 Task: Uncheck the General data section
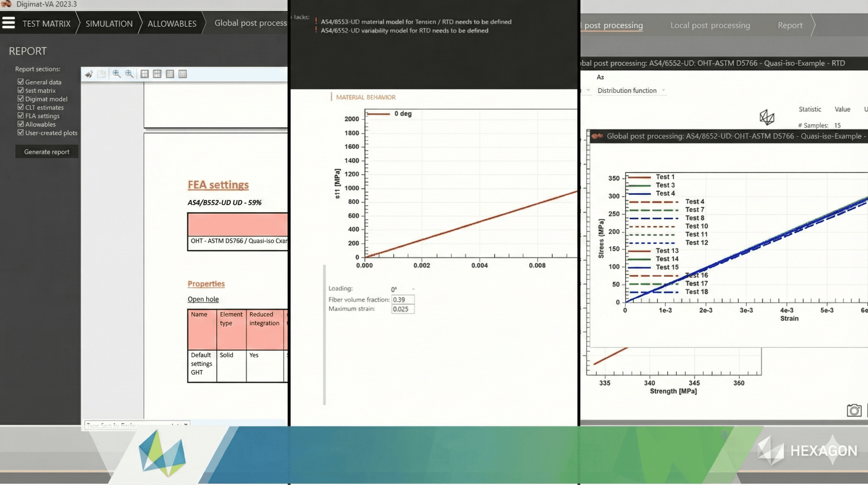tap(21, 81)
